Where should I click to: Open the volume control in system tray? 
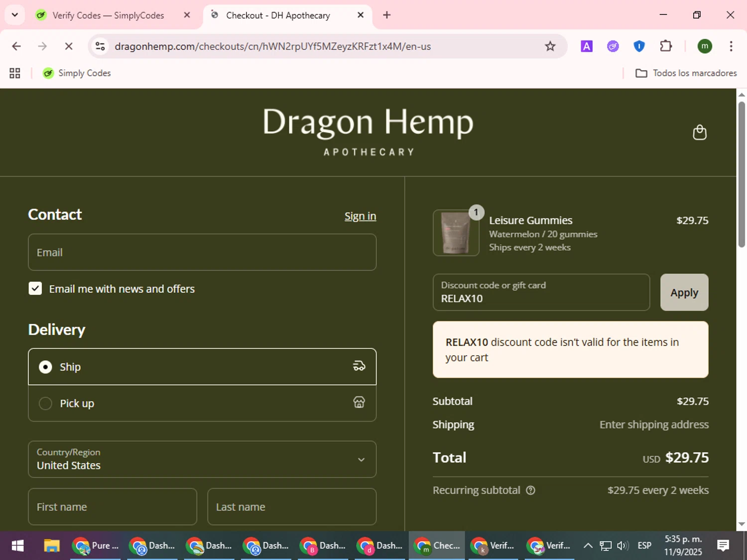click(x=622, y=546)
